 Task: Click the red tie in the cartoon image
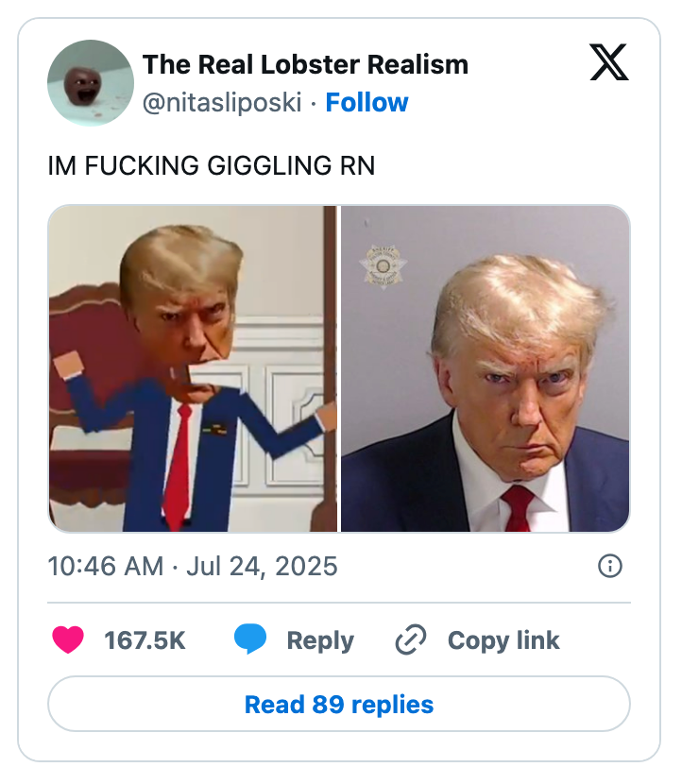click(x=179, y=468)
